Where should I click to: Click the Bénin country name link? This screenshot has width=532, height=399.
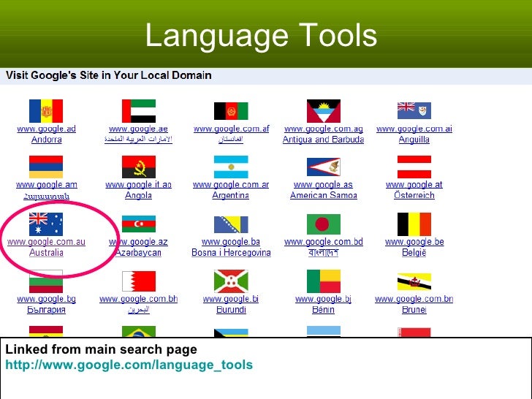(x=323, y=309)
